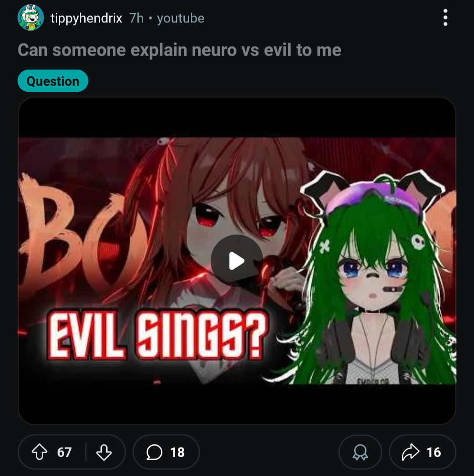Viewport: 474px width, 476px height.
Task: Downvote the post with the down arrow
Action: 104,452
